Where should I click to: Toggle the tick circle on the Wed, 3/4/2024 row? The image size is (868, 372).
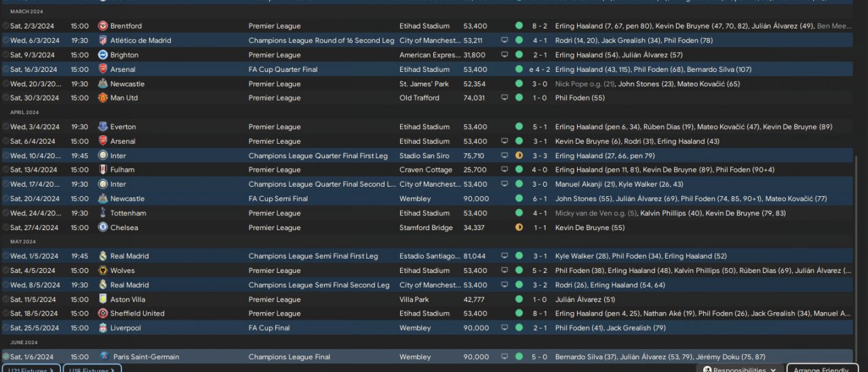5,127
